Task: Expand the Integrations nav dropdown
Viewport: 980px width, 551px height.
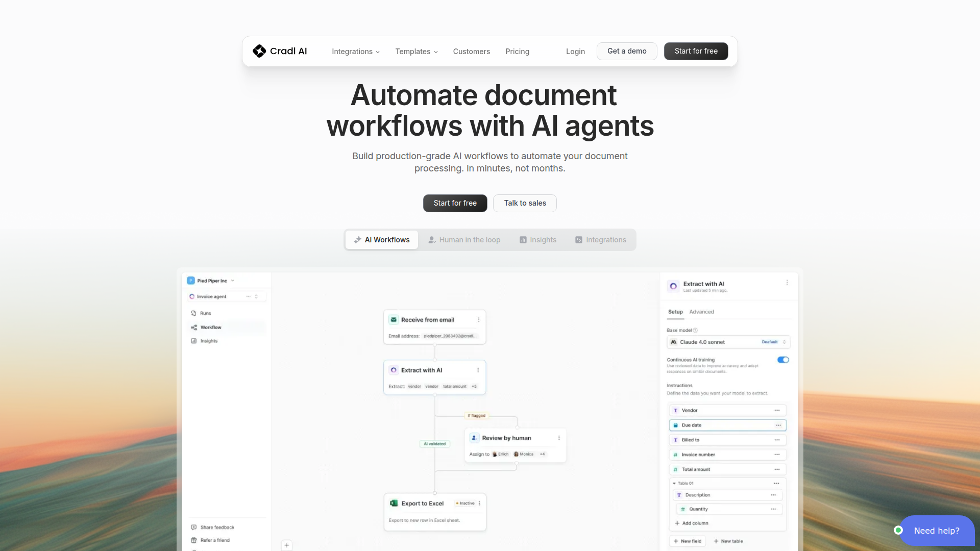Action: (356, 52)
